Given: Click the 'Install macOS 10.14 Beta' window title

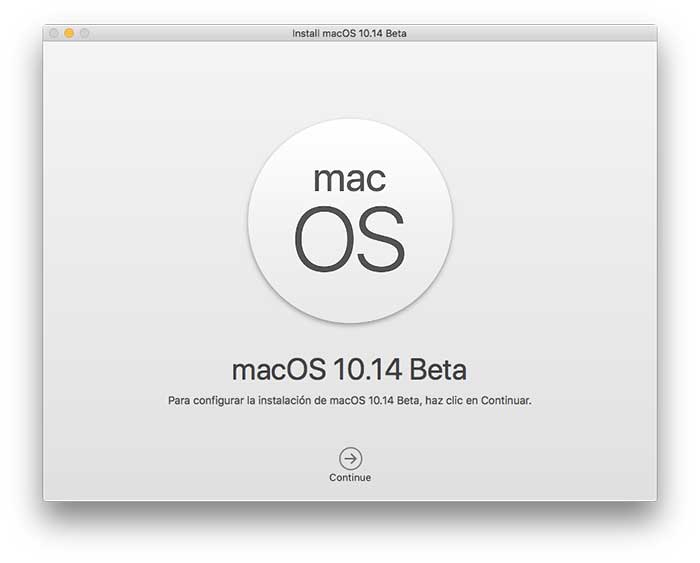Looking at the screenshot, I should 350,33.
